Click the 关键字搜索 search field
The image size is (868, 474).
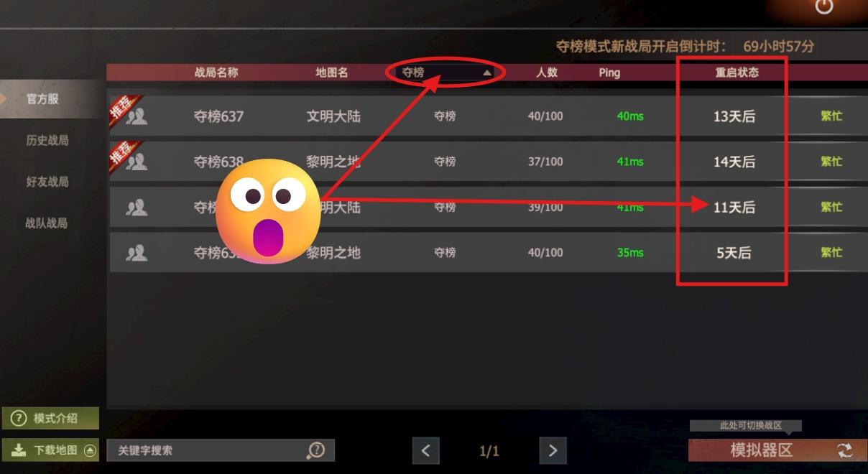pyautogui.click(x=221, y=450)
